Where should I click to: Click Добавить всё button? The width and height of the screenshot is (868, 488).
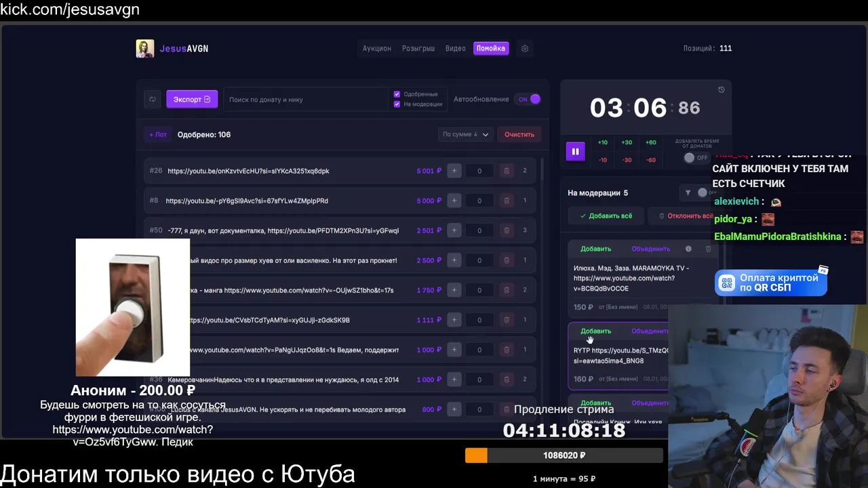pos(606,216)
